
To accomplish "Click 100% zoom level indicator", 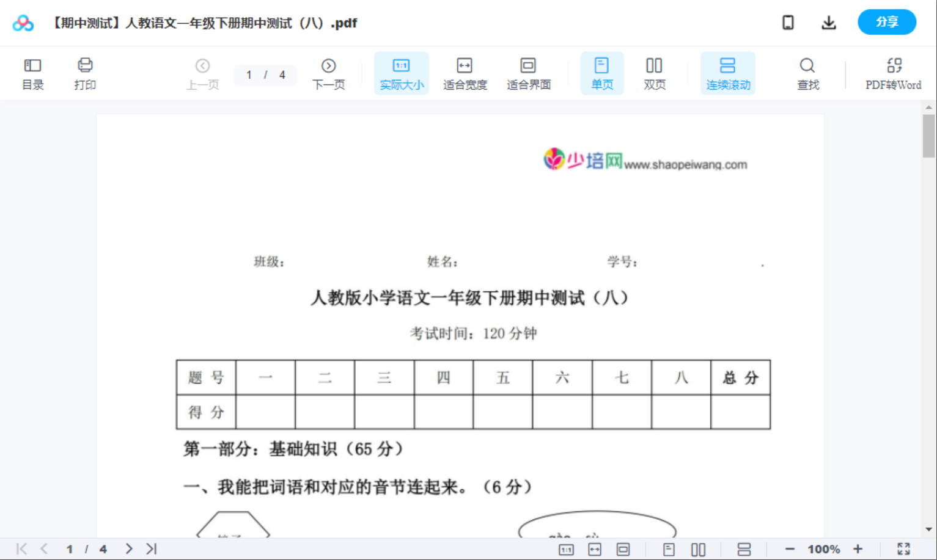I will [x=823, y=548].
